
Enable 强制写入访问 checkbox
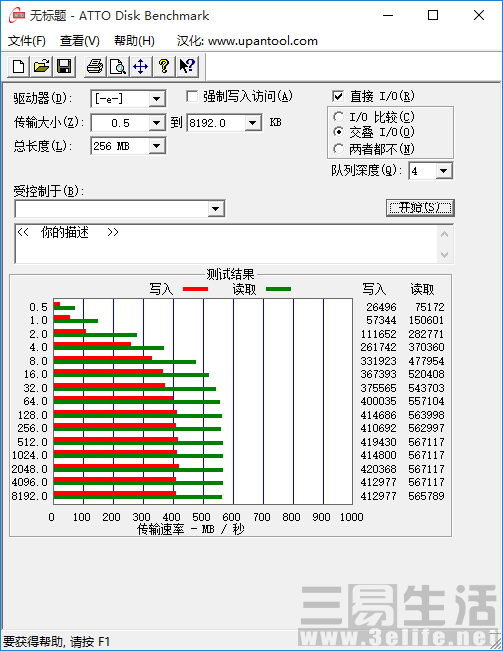(192, 96)
